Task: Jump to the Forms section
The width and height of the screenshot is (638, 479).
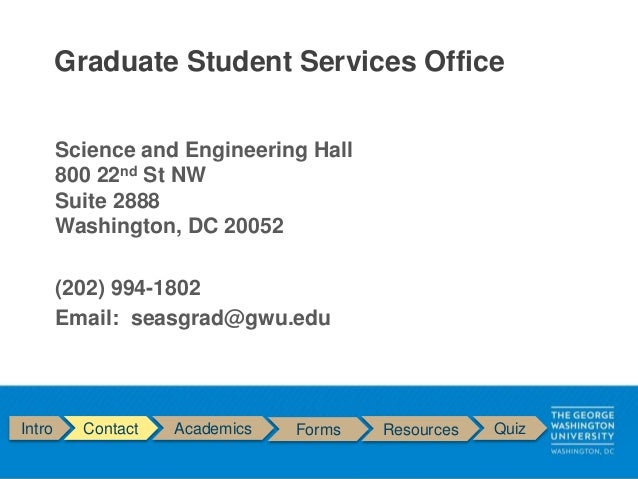Action: tap(318, 429)
